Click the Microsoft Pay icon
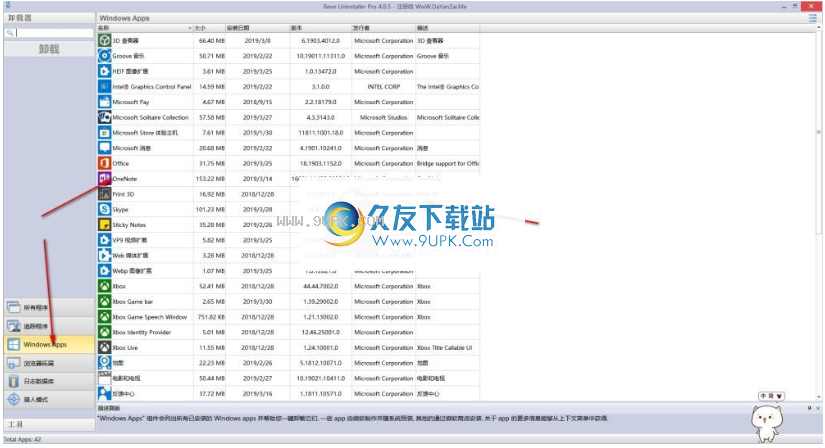This screenshot has height=448, width=825. (105, 102)
